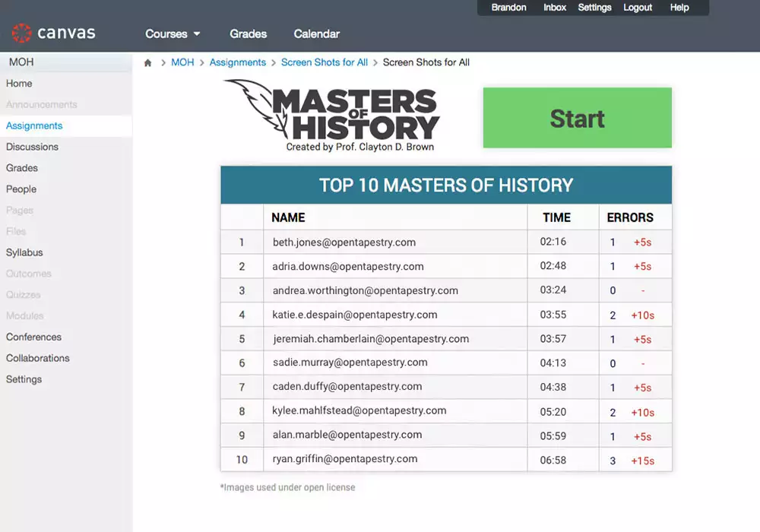Click adria.downs@opentapestry.com

click(348, 267)
